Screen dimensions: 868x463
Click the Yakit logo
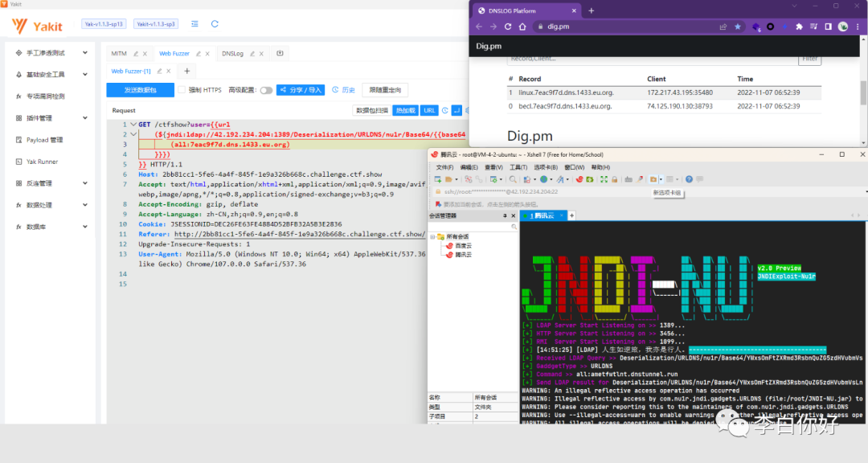point(37,26)
